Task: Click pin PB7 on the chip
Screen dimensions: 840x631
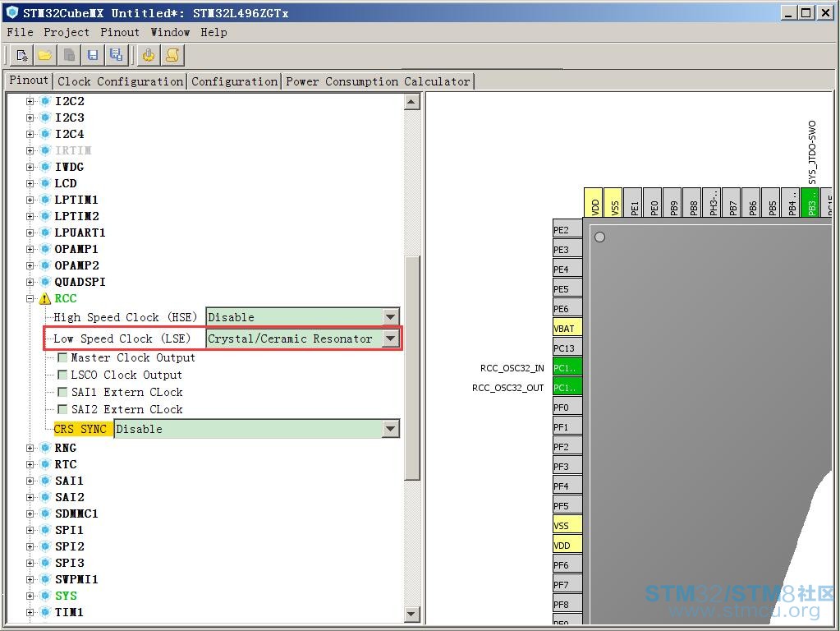Action: click(x=732, y=203)
